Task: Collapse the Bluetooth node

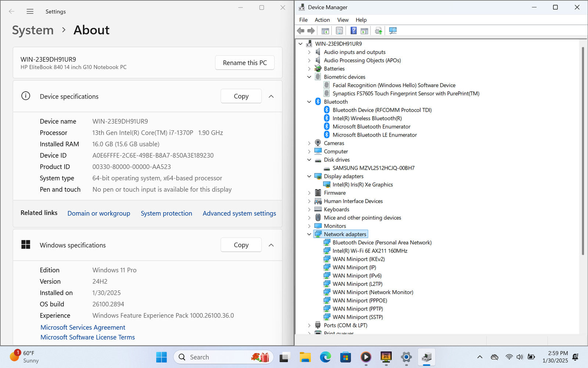Action: coord(309,102)
